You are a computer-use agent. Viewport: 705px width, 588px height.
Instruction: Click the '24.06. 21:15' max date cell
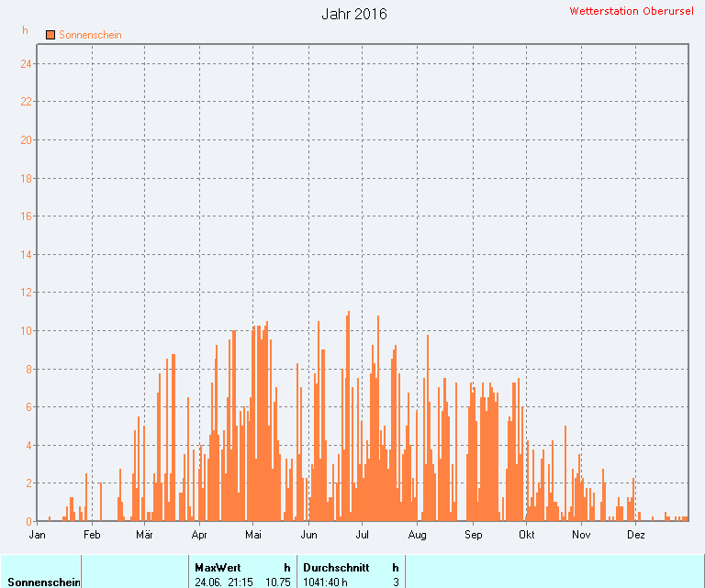[224, 582]
